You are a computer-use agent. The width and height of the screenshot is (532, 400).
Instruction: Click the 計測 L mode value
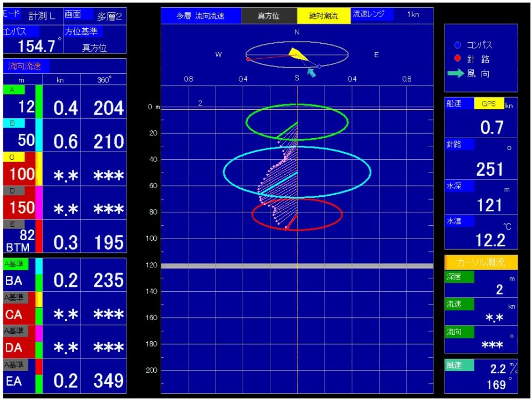[42, 16]
